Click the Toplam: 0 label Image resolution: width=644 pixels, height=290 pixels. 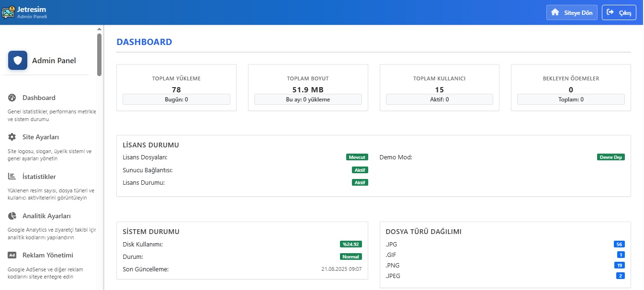click(x=571, y=100)
